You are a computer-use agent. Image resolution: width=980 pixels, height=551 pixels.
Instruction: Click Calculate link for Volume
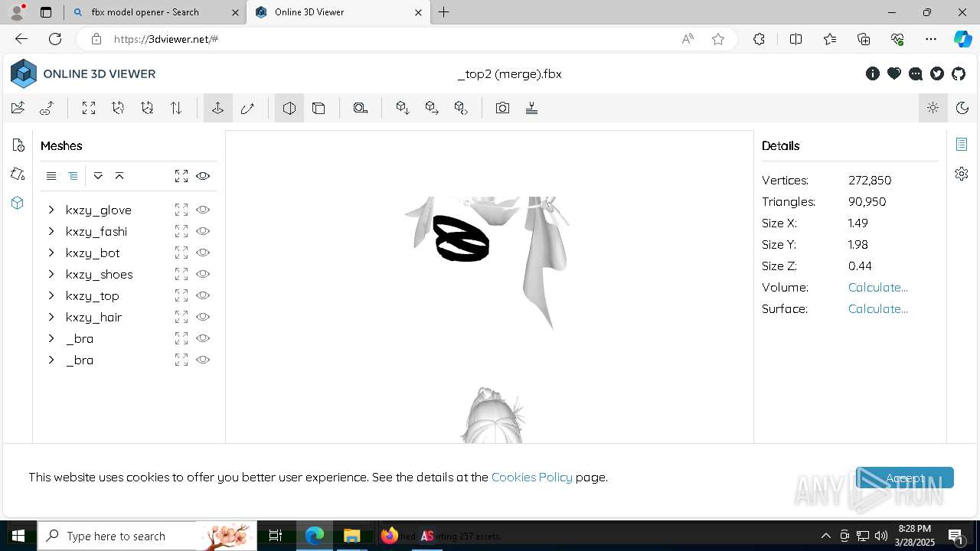pos(878,287)
